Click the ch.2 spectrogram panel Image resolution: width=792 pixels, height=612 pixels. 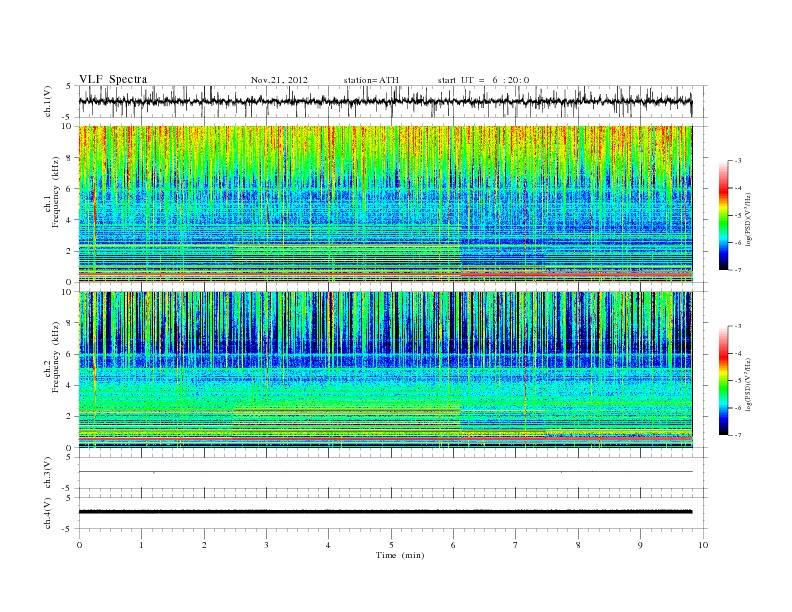(x=385, y=370)
